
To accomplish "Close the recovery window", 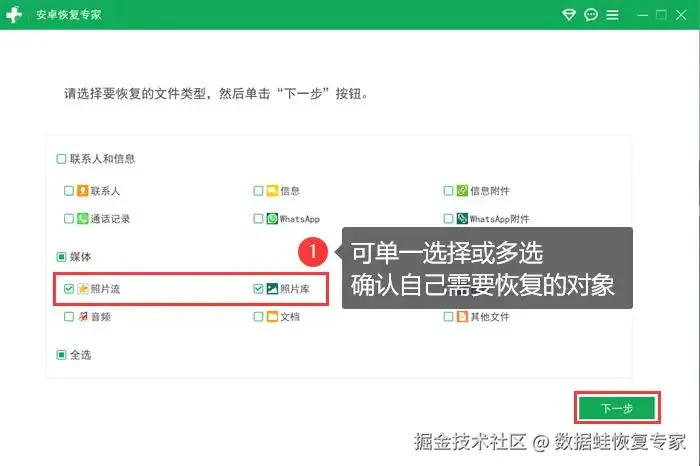I will tap(681, 15).
